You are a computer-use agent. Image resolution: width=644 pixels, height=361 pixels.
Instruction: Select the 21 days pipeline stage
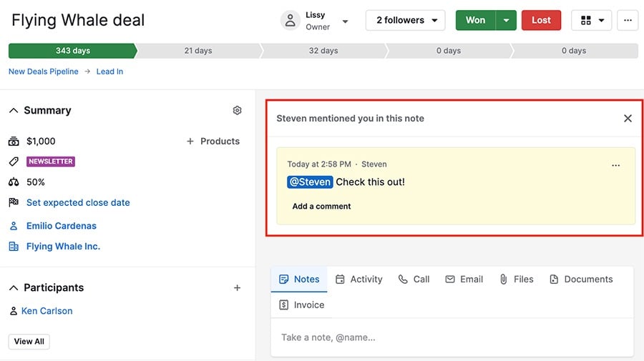pos(198,51)
